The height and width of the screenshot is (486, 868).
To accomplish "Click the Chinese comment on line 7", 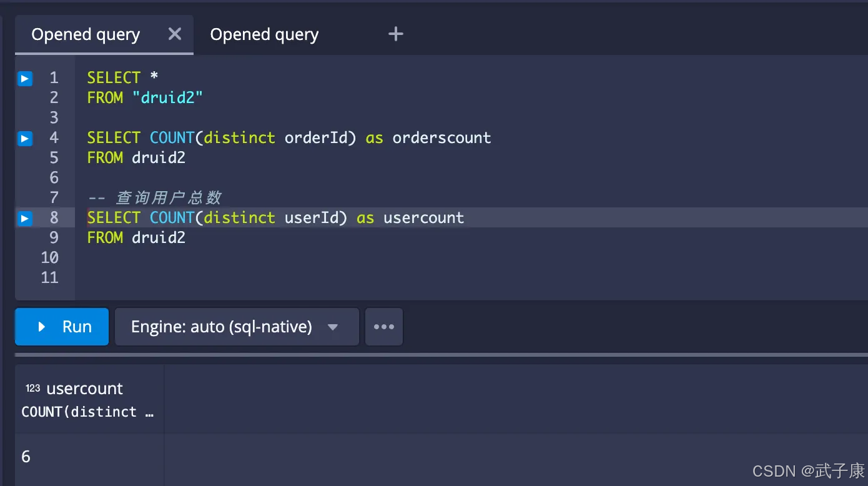I will tap(168, 198).
